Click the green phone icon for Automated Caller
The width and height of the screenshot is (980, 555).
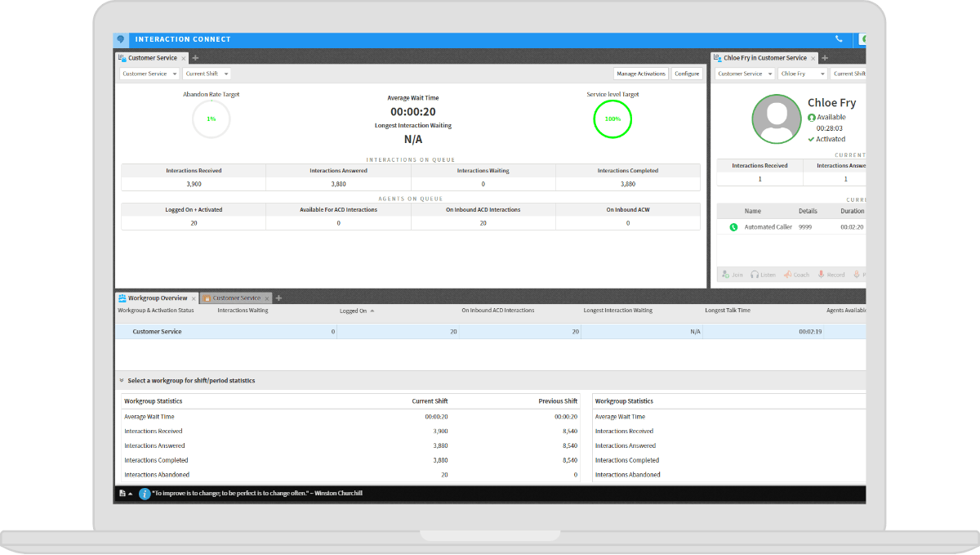[x=733, y=227]
